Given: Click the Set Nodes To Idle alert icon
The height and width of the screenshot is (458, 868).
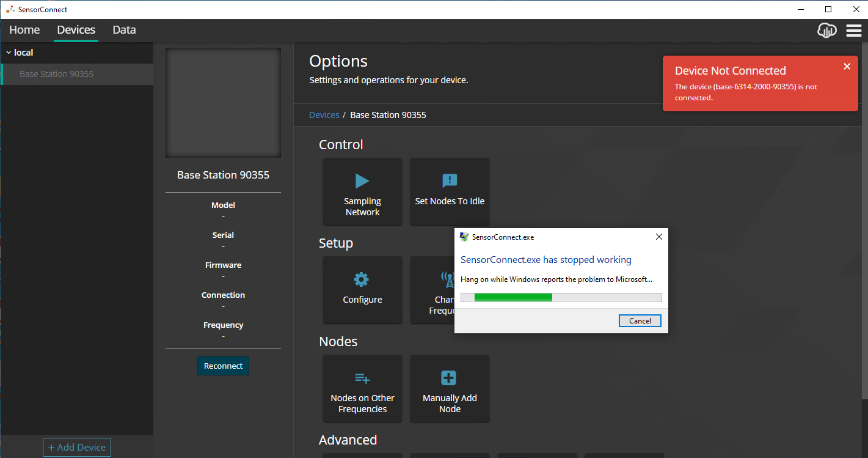Looking at the screenshot, I should click(450, 180).
